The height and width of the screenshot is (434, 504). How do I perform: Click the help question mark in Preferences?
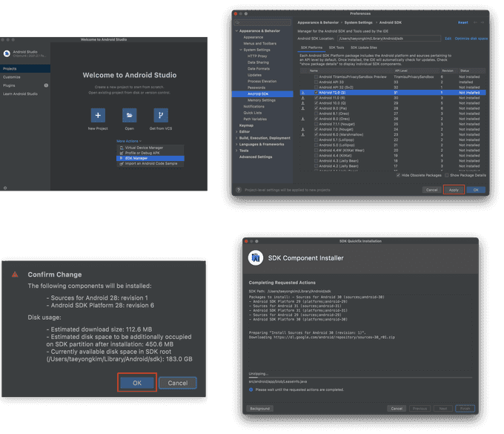pyautogui.click(x=239, y=190)
